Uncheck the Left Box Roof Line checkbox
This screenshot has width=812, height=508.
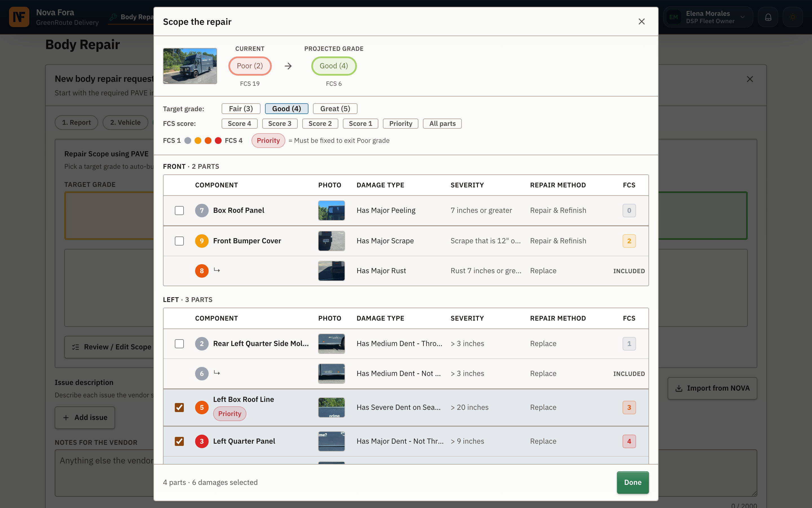(179, 408)
